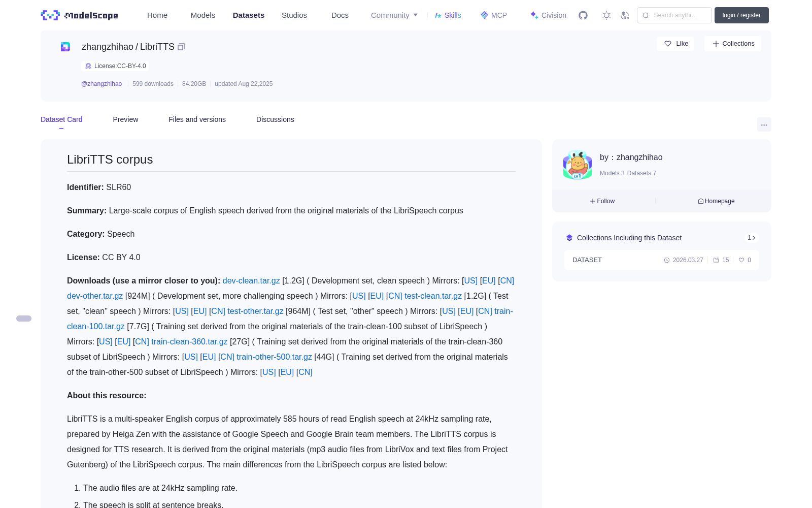The height and width of the screenshot is (508, 812).
Task: Click the Datasets 7 count text
Action: [x=641, y=173]
